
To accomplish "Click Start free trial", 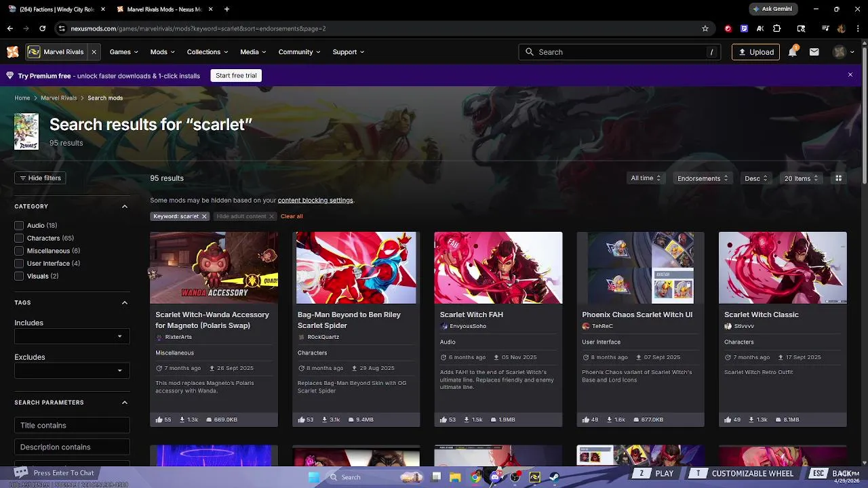I will pos(236,76).
